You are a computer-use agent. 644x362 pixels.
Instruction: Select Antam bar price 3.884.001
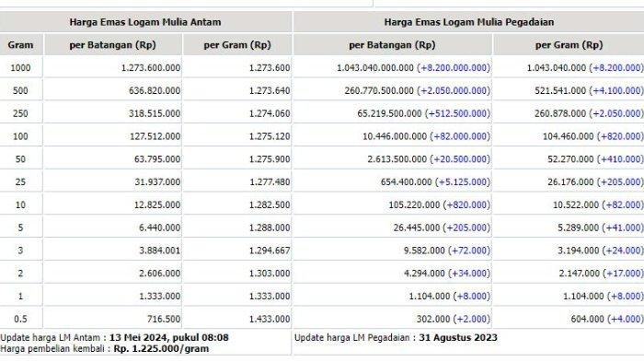pos(160,251)
